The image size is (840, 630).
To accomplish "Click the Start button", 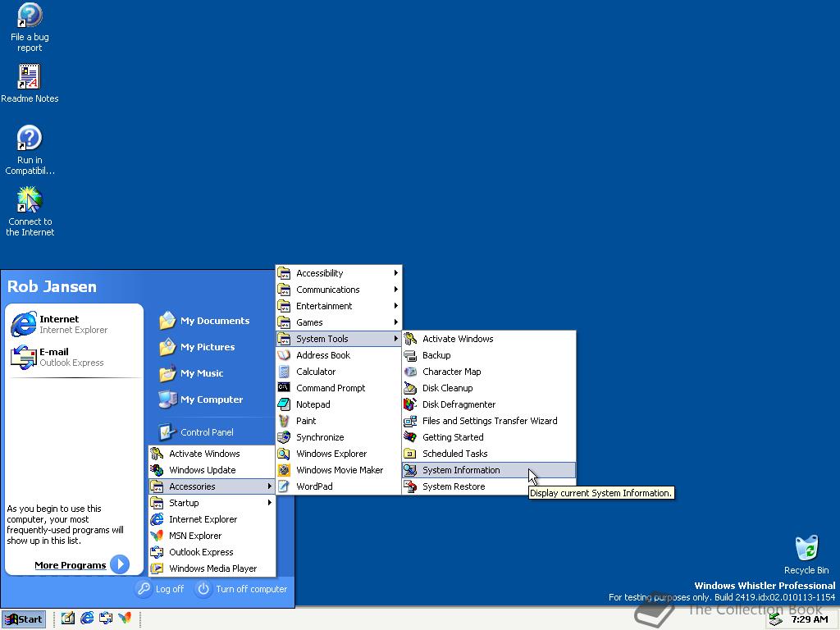I will point(24,619).
